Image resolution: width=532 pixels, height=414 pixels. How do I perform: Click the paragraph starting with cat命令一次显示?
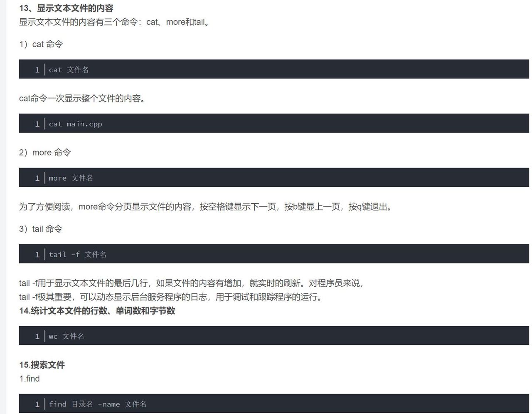click(82, 99)
